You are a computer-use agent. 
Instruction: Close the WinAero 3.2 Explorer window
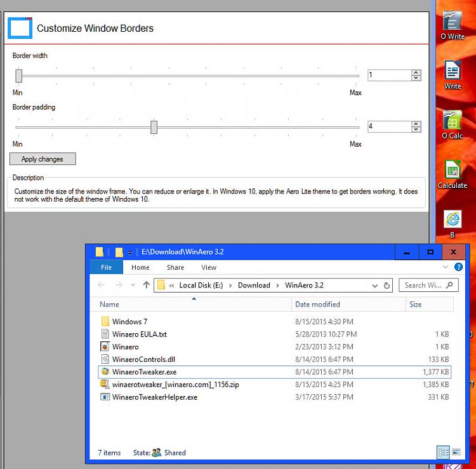453,252
